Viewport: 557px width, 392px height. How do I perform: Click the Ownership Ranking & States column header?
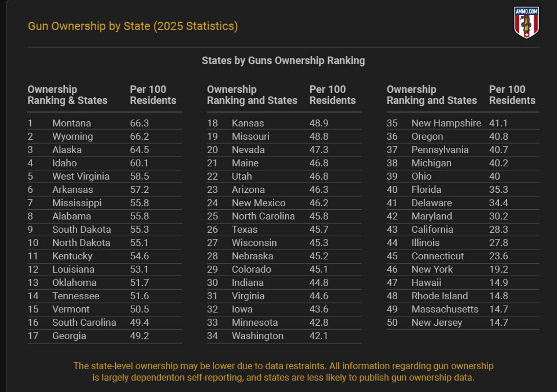(67, 95)
